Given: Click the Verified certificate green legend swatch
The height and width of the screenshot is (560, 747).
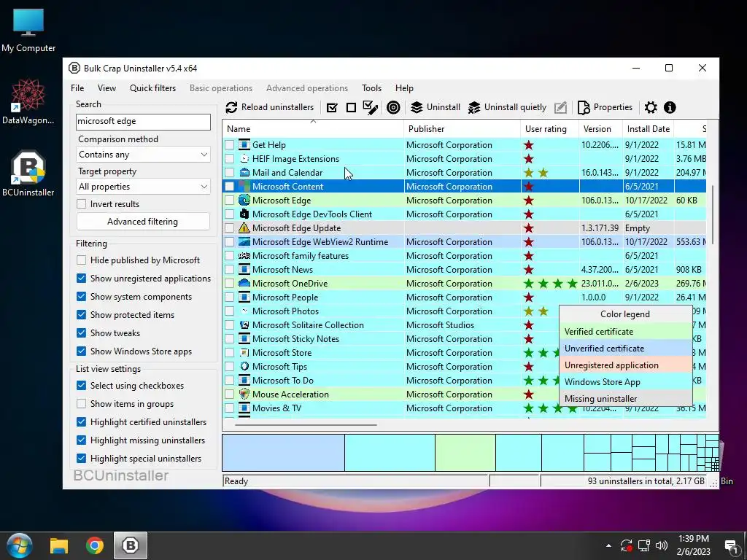Looking at the screenshot, I should 625,332.
